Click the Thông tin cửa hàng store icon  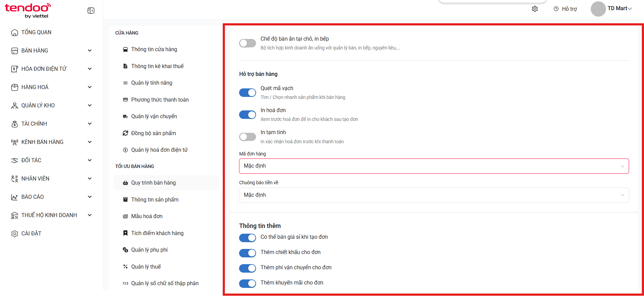(x=125, y=49)
